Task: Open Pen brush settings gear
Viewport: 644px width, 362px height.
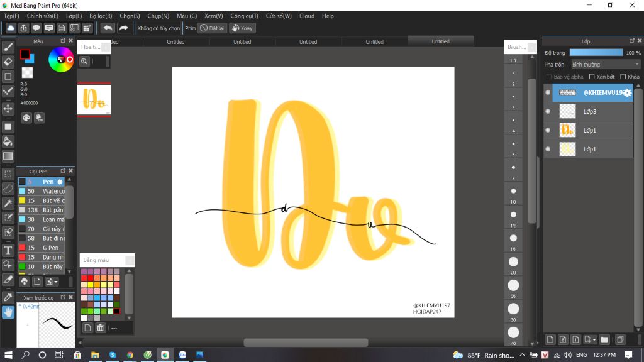Action: 60,182
